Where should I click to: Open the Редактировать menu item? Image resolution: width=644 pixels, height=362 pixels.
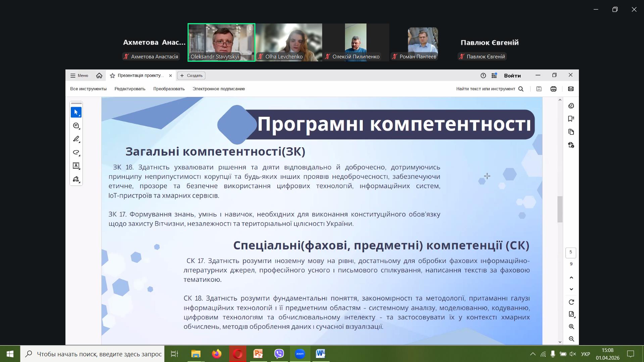coord(130,89)
